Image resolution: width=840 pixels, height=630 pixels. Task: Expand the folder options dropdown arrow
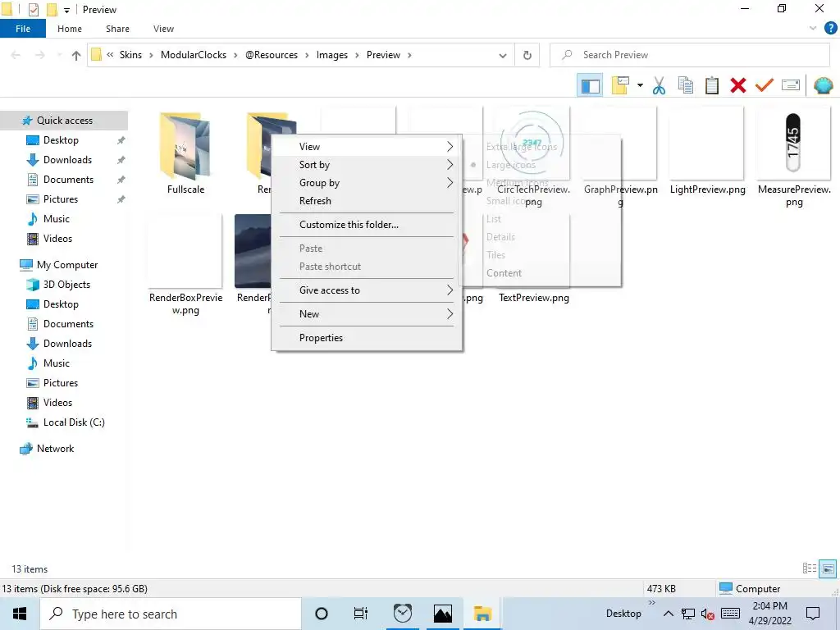[x=640, y=85]
